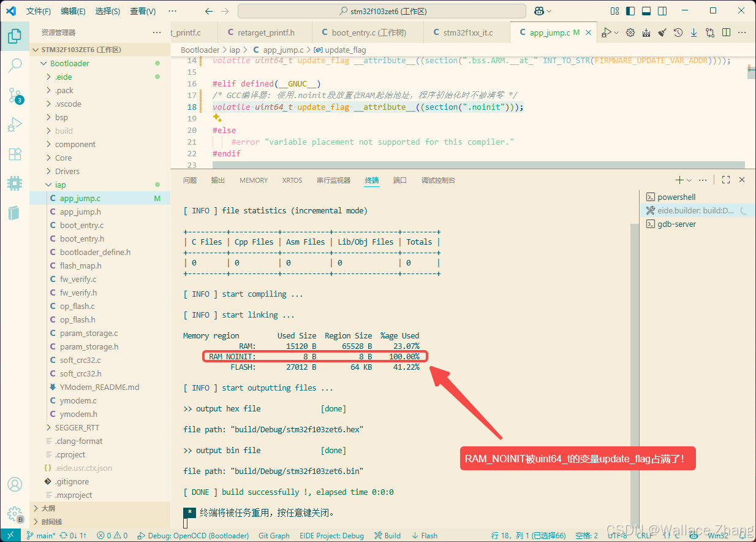
Task: Open editor More Actions ellipsis
Action: pos(742,32)
